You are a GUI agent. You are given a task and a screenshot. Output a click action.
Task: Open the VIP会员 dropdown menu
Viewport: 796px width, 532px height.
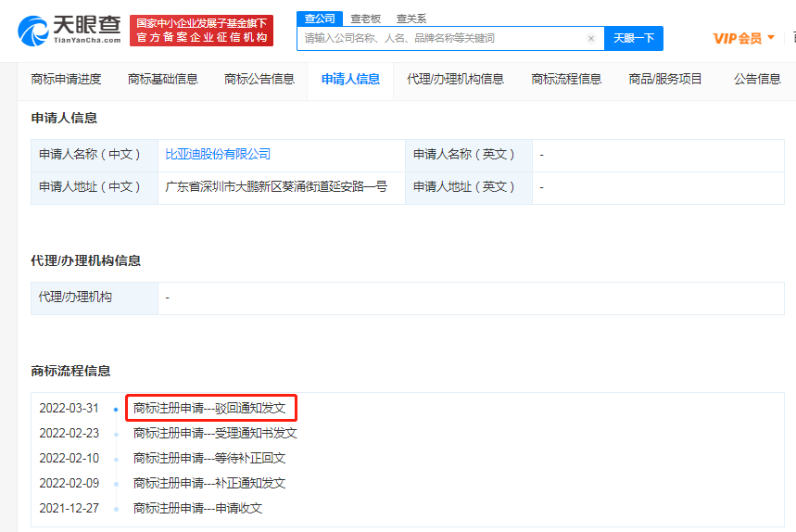[743, 38]
